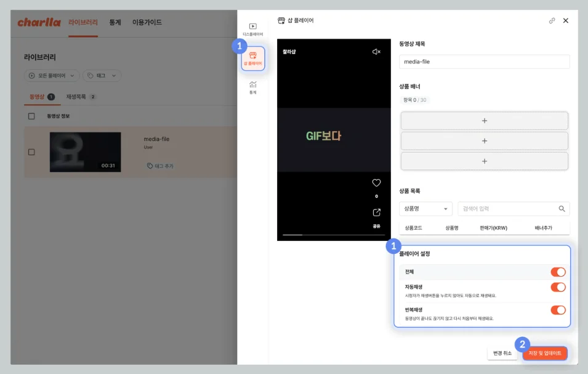
Task: Switch to the 재생목록 tab
Action: point(81,97)
